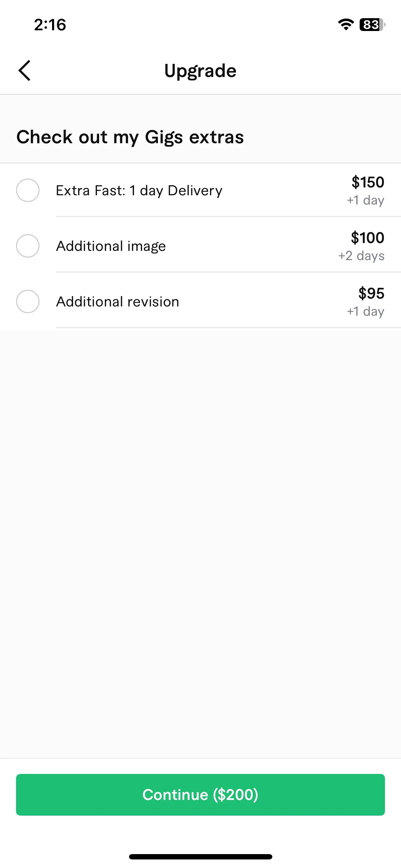
Task: Tap the 2:16 clock in status bar
Action: point(50,25)
